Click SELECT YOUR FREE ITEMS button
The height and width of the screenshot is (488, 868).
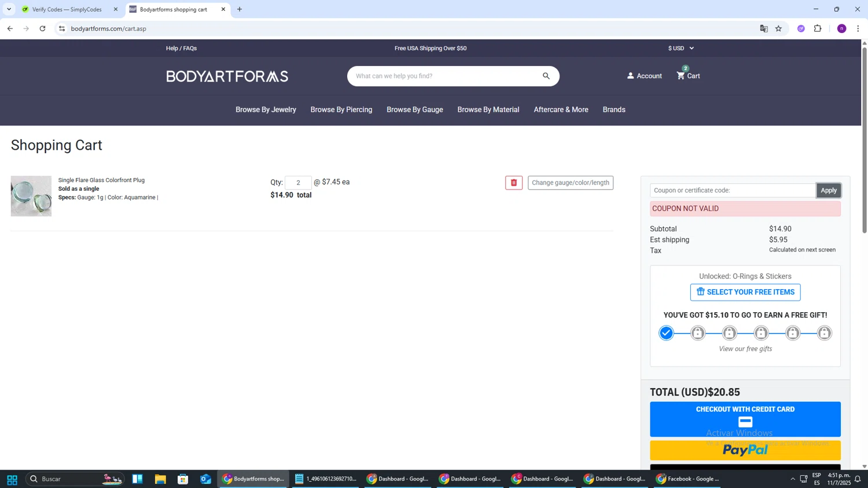(x=745, y=292)
